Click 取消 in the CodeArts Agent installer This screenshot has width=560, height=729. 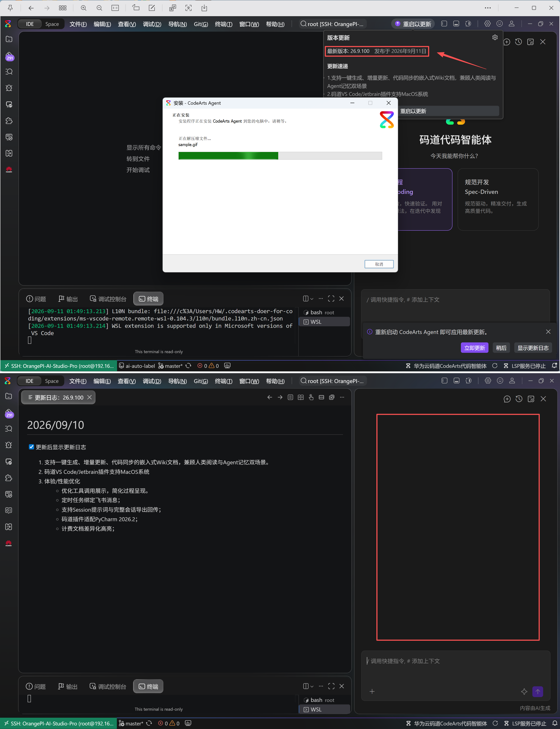pyautogui.click(x=379, y=264)
